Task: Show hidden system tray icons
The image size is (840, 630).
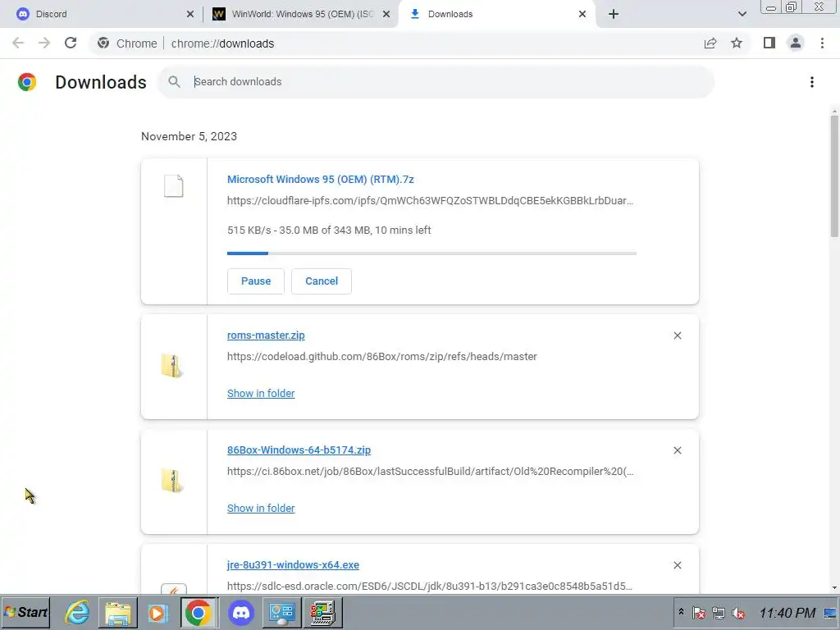Action: pyautogui.click(x=681, y=612)
